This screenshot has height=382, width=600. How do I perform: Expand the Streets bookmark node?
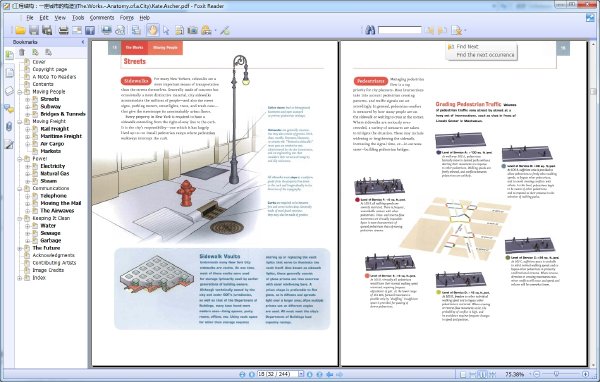pyautogui.click(x=28, y=99)
